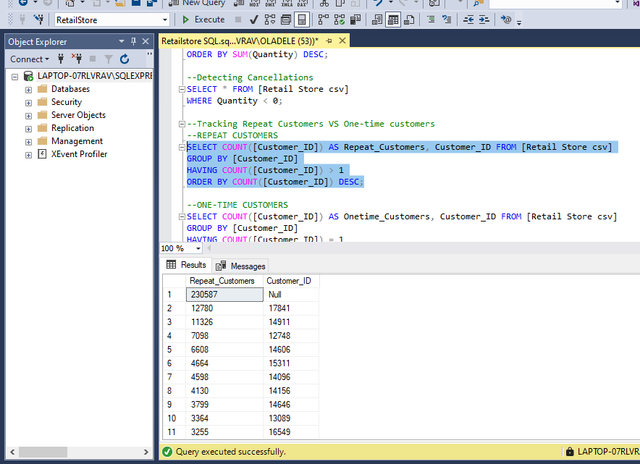Close the Retailstore SQL.sql tab
640x464 pixels.
(x=342, y=41)
